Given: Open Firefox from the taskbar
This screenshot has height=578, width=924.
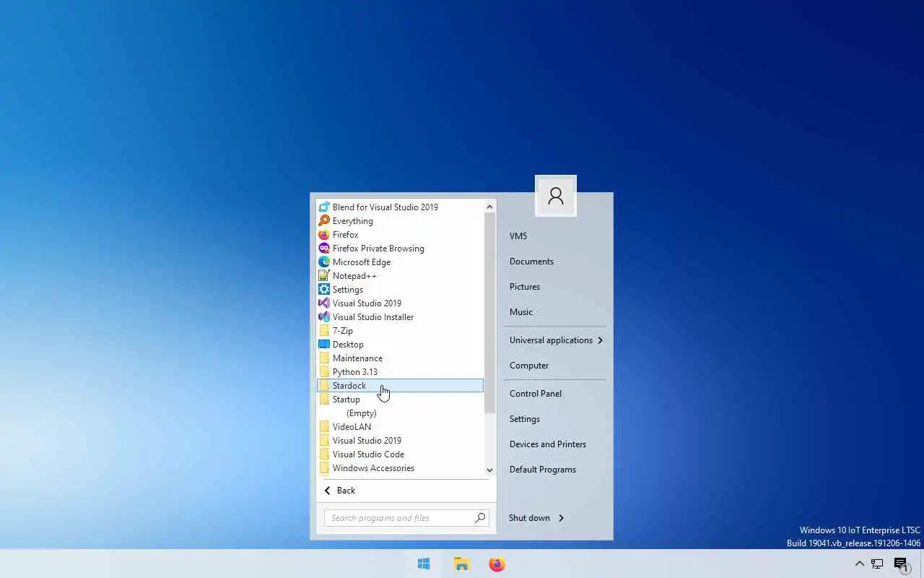Looking at the screenshot, I should tap(497, 564).
